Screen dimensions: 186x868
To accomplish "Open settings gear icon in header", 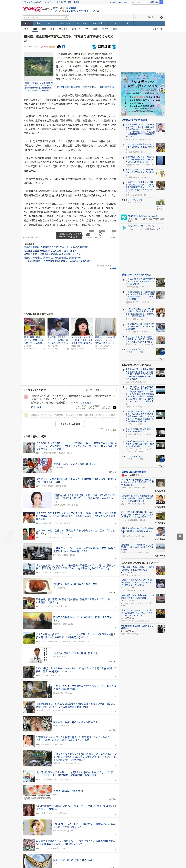I will 161,17.
